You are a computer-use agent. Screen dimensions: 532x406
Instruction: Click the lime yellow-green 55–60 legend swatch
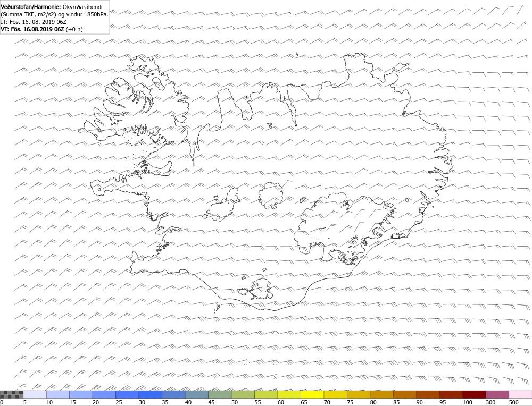pos(266,394)
